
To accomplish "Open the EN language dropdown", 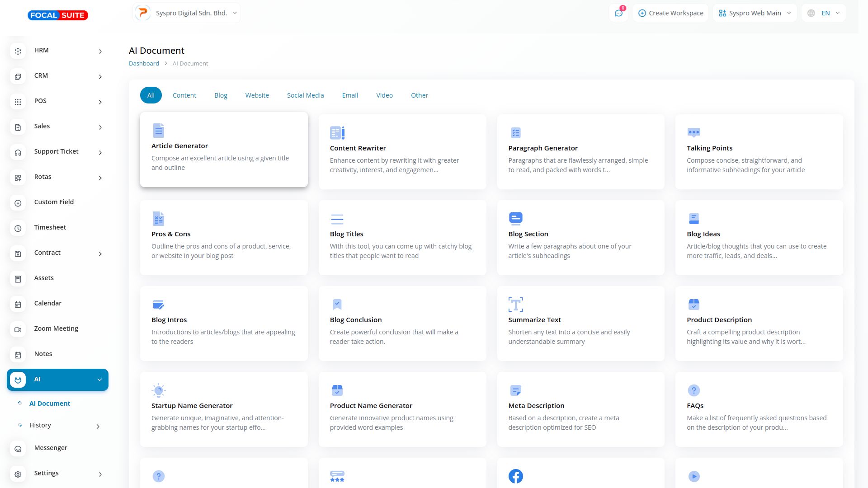I will coord(824,13).
